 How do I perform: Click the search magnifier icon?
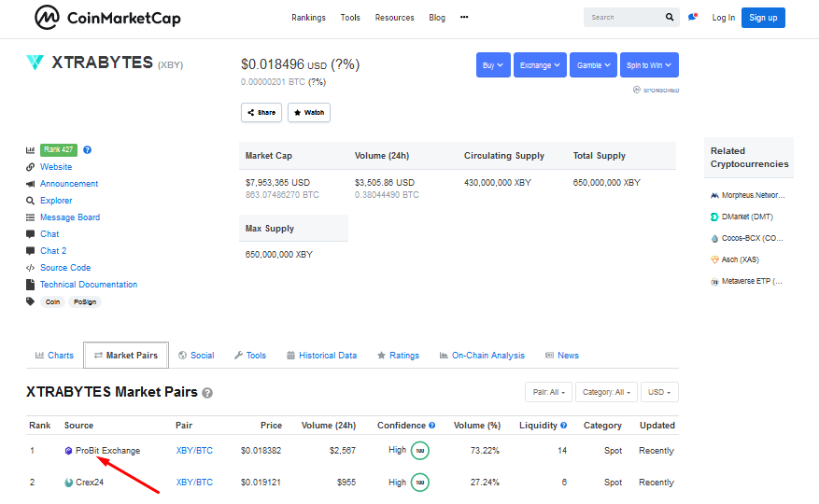[x=669, y=17]
